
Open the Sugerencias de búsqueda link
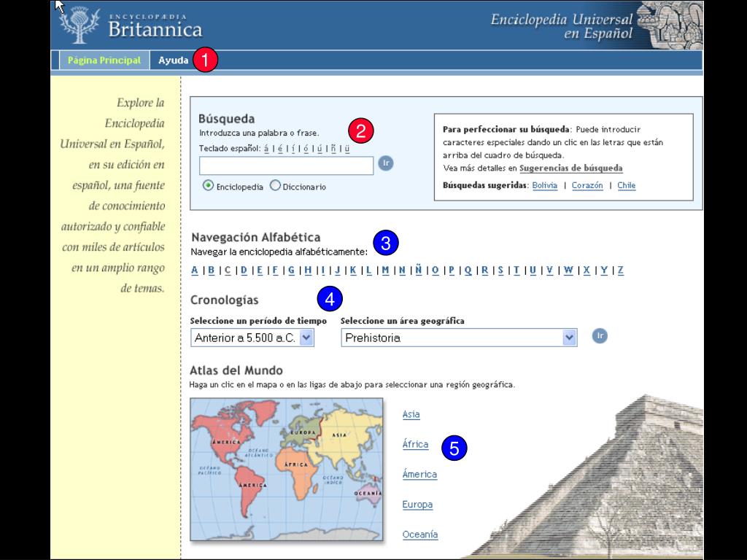[x=570, y=168]
